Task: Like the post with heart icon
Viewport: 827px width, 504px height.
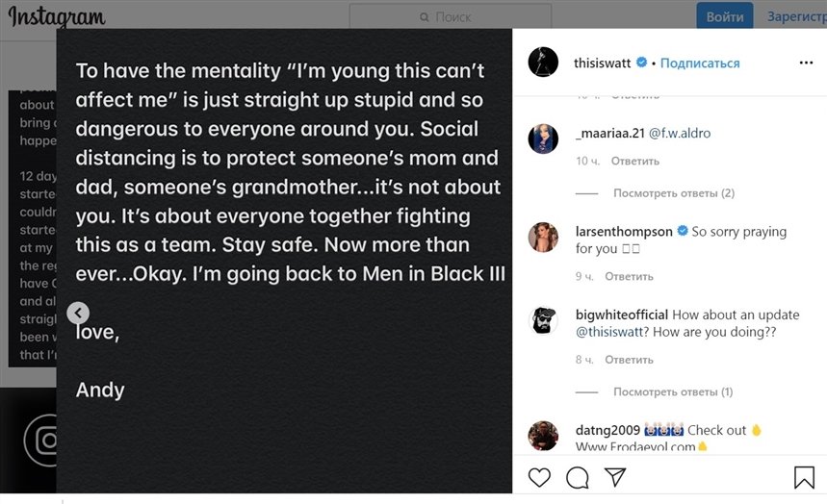Action: pyautogui.click(x=539, y=477)
